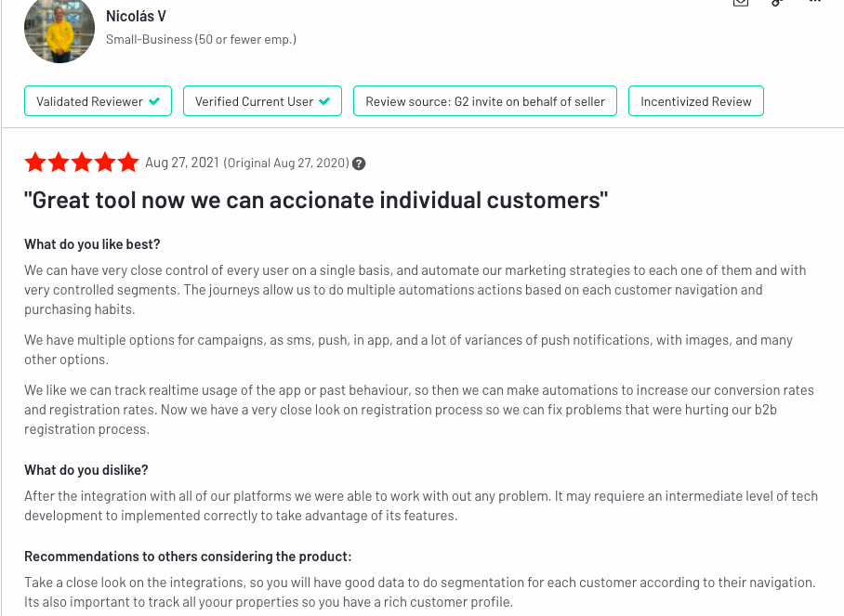The height and width of the screenshot is (616, 844).
Task: Click the fifth red rating star
Action: pyautogui.click(x=128, y=163)
